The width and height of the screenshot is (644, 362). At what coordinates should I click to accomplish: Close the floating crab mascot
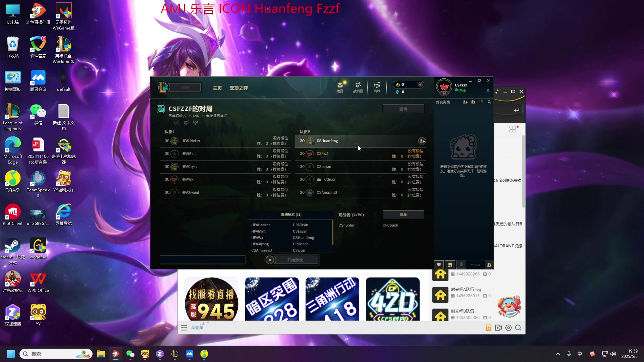click(x=518, y=297)
